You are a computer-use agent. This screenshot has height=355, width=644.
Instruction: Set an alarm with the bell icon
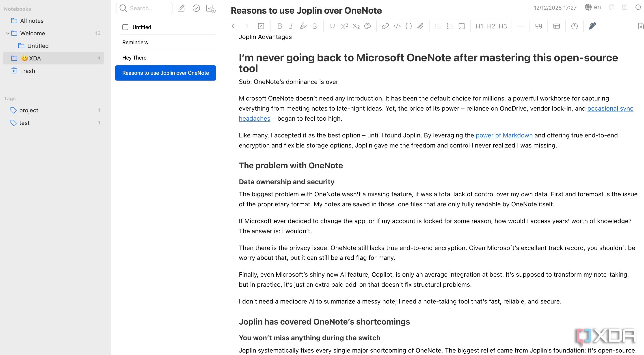tap(611, 7)
